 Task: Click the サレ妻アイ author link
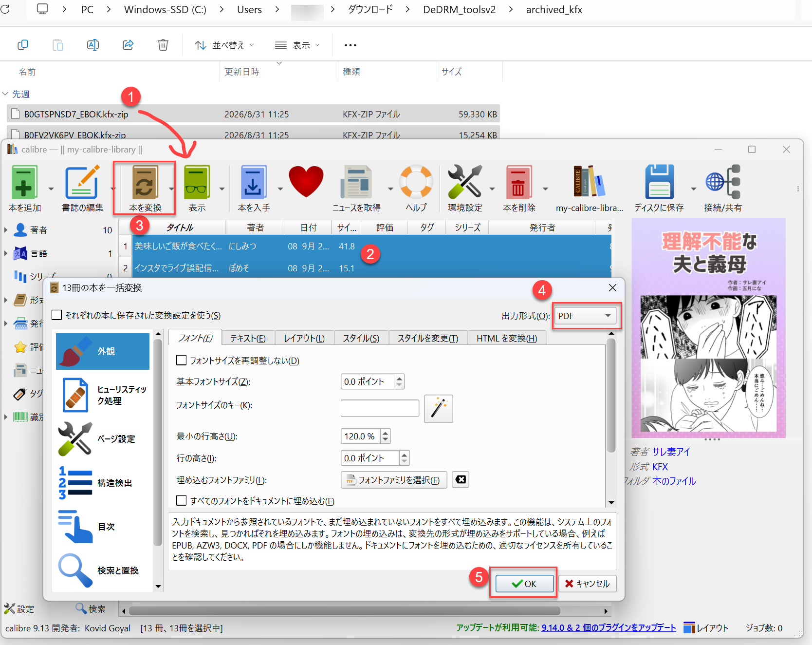point(671,452)
